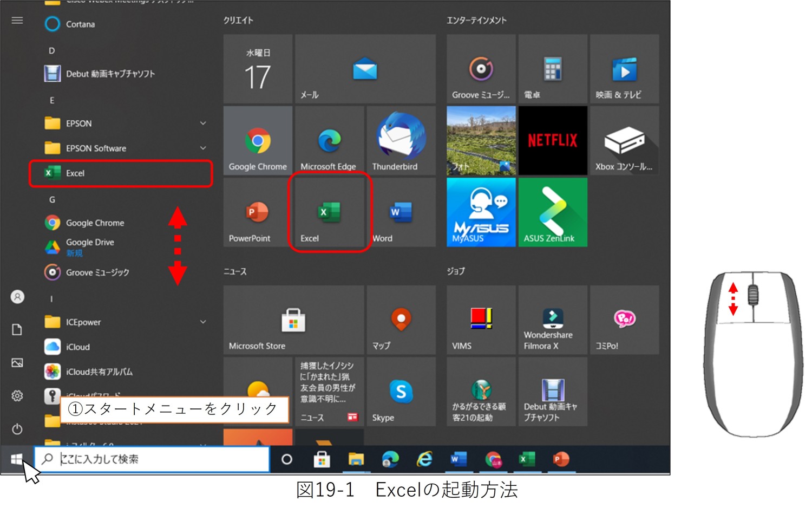Open PowerPoint from the taskbar

coord(561,460)
